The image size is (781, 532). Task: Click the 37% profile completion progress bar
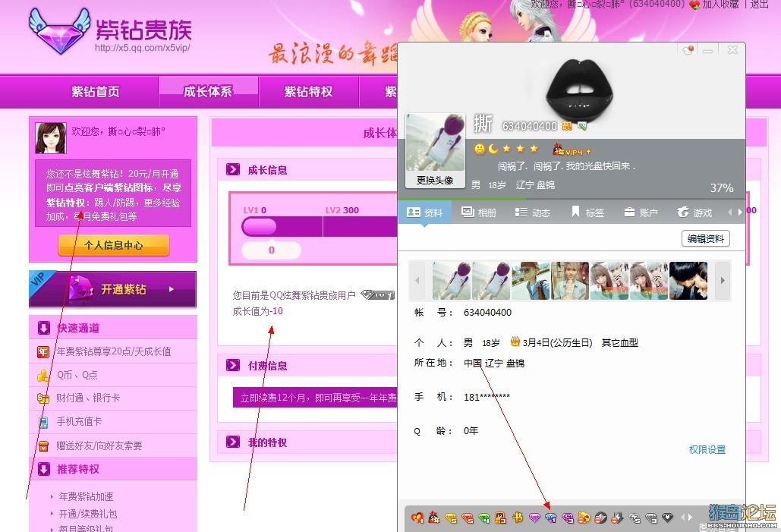click(572, 198)
